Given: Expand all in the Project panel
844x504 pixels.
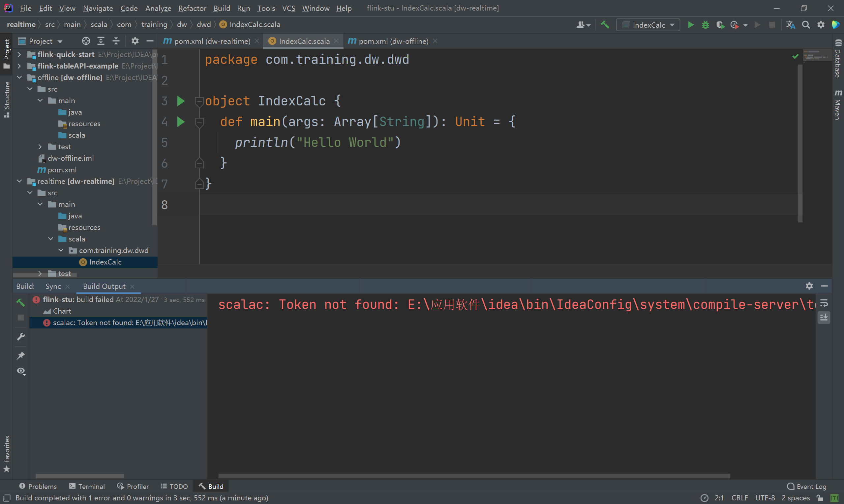Looking at the screenshot, I should [101, 41].
